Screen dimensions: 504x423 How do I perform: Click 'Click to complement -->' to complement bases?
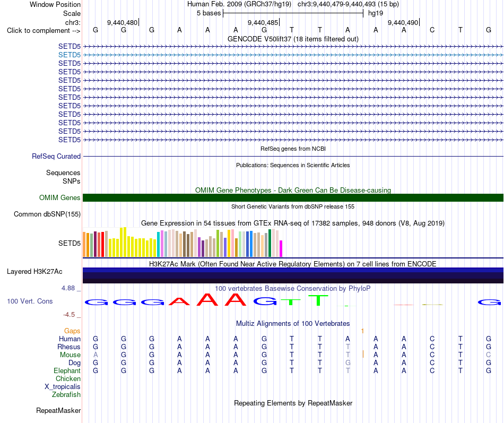click(44, 31)
